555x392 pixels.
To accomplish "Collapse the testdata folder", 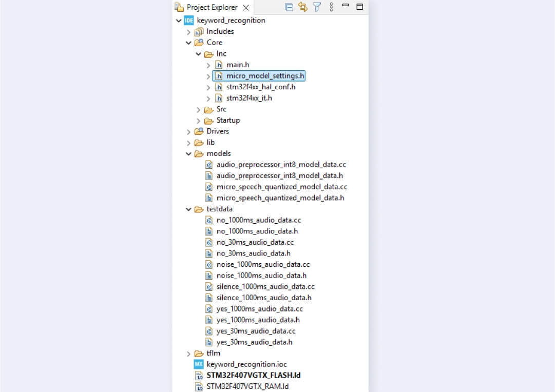I will pos(189,209).
